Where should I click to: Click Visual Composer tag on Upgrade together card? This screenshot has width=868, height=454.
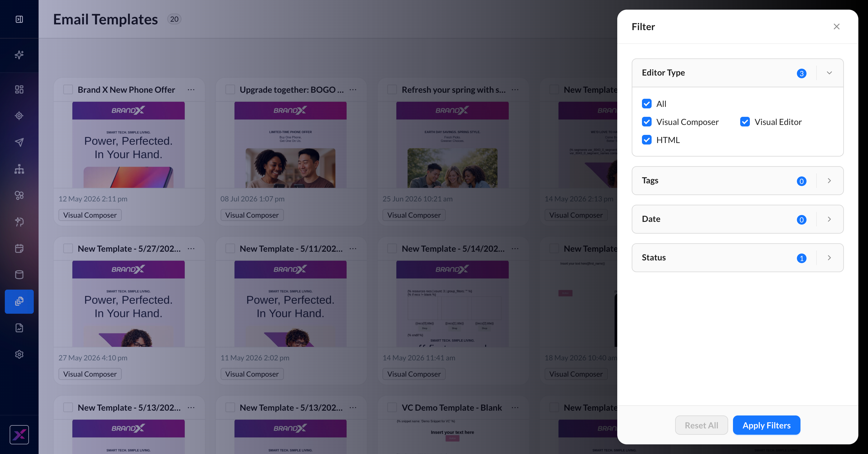click(x=252, y=215)
